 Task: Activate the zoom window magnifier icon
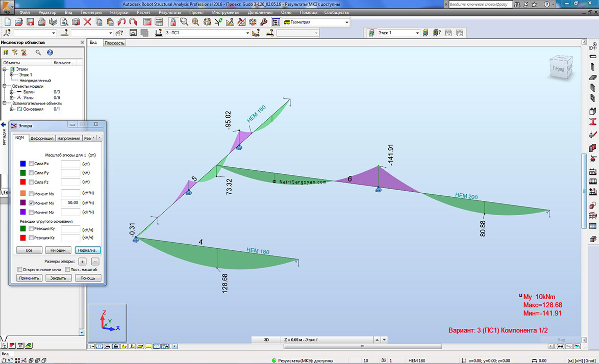click(x=184, y=22)
